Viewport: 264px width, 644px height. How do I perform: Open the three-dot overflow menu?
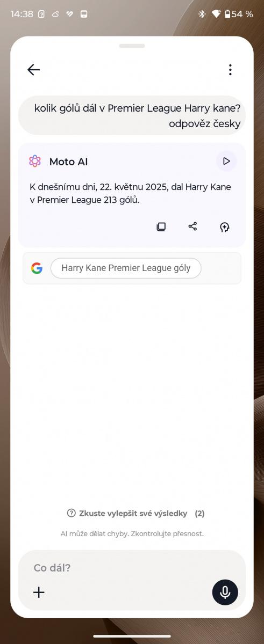(230, 70)
